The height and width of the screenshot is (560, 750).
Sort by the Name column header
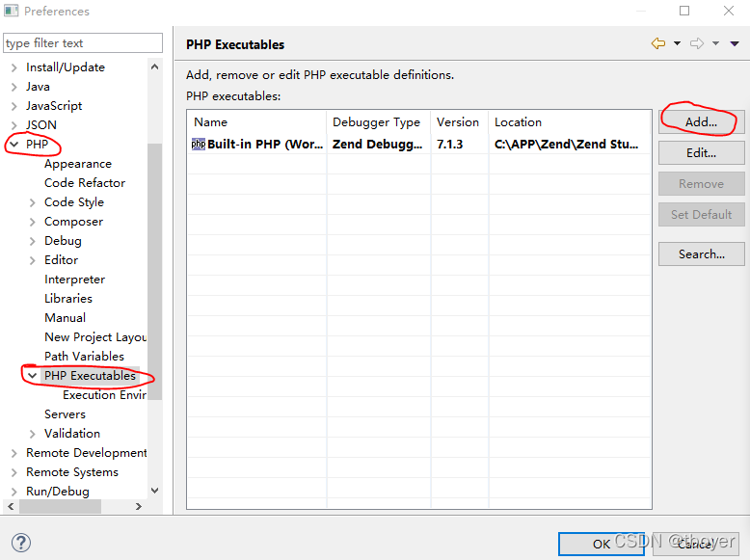[256, 122]
